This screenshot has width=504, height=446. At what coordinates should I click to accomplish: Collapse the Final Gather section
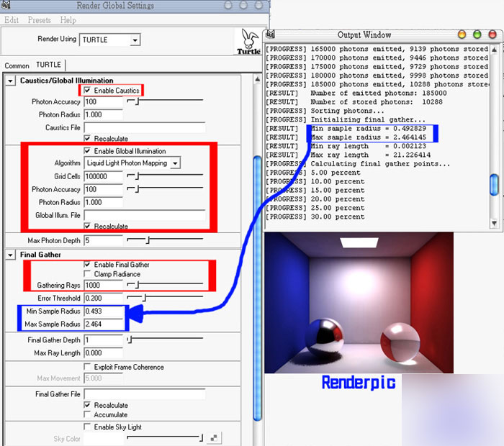point(10,255)
